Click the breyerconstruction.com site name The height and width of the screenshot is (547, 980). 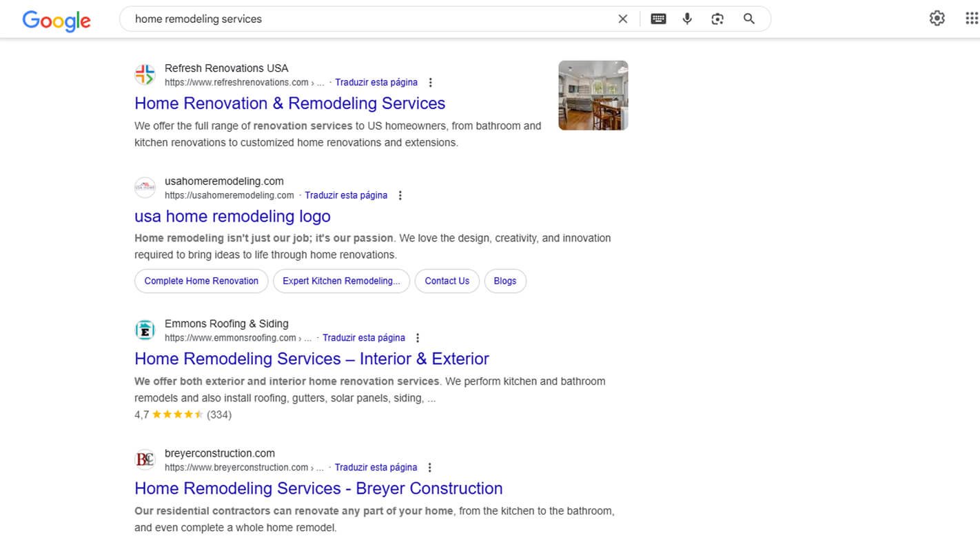coord(220,453)
